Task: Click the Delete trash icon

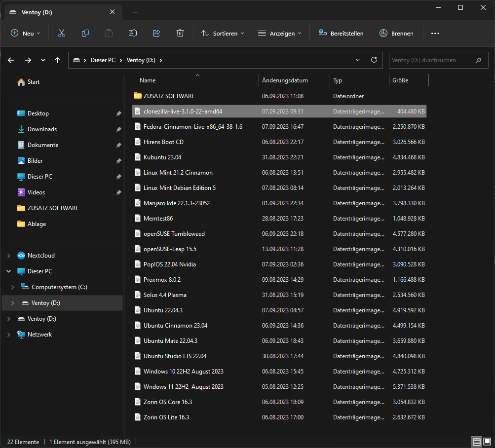Action: 180,33
